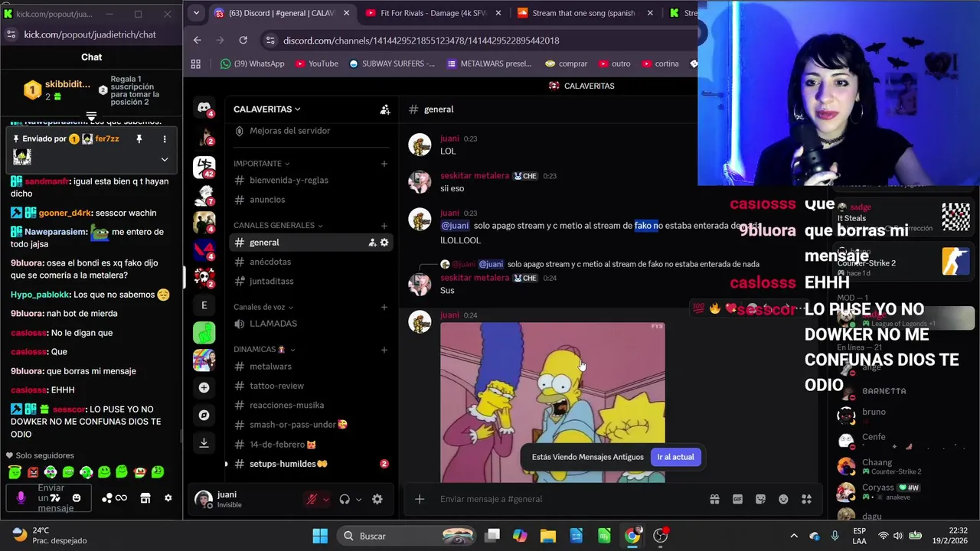The height and width of the screenshot is (551, 980).
Task: Open more options on pinned Kick message
Action: pos(164,139)
